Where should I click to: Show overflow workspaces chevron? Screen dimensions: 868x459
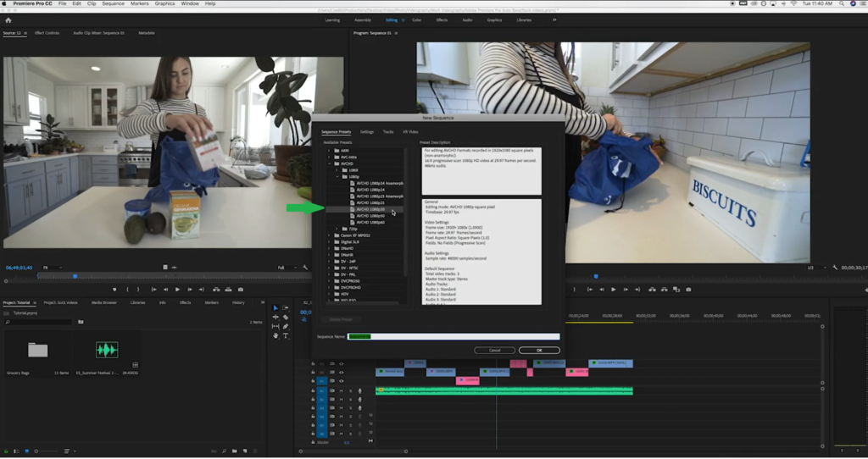pyautogui.click(x=554, y=20)
